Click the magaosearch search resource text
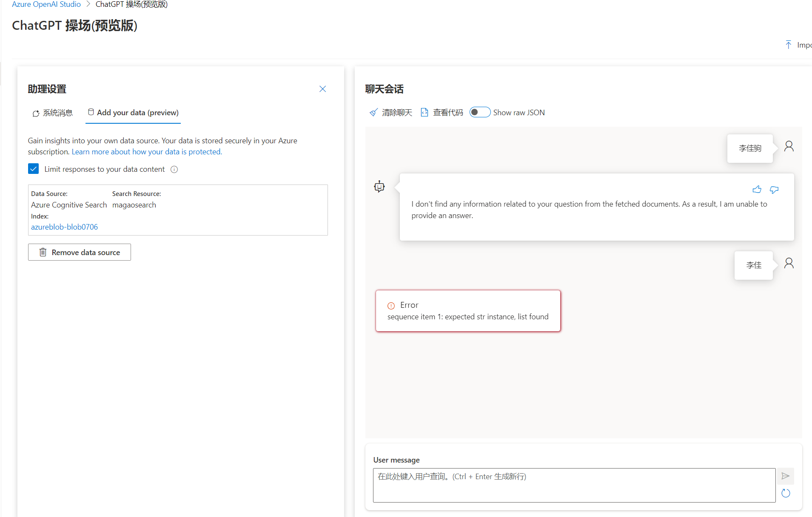Screen dimensions: 812x517 point(134,205)
